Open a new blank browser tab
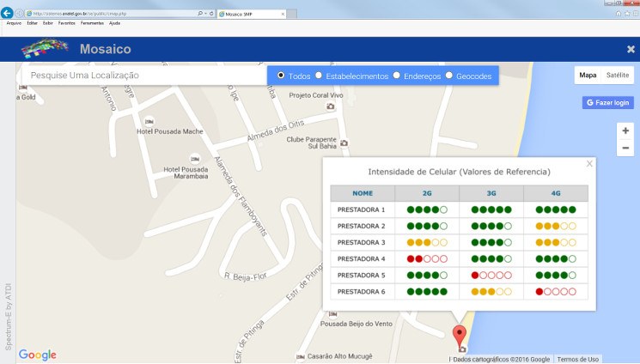The height and width of the screenshot is (364, 640). coord(291,14)
